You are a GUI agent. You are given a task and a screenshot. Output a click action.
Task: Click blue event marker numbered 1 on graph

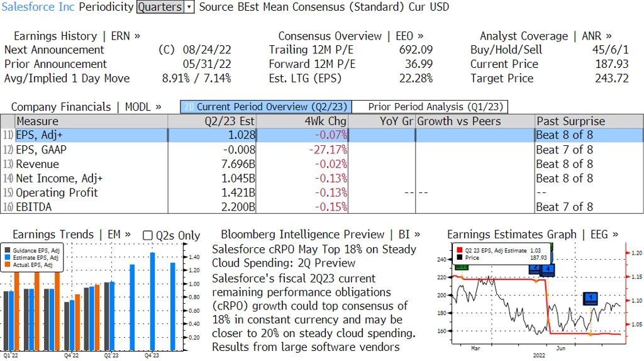591,298
